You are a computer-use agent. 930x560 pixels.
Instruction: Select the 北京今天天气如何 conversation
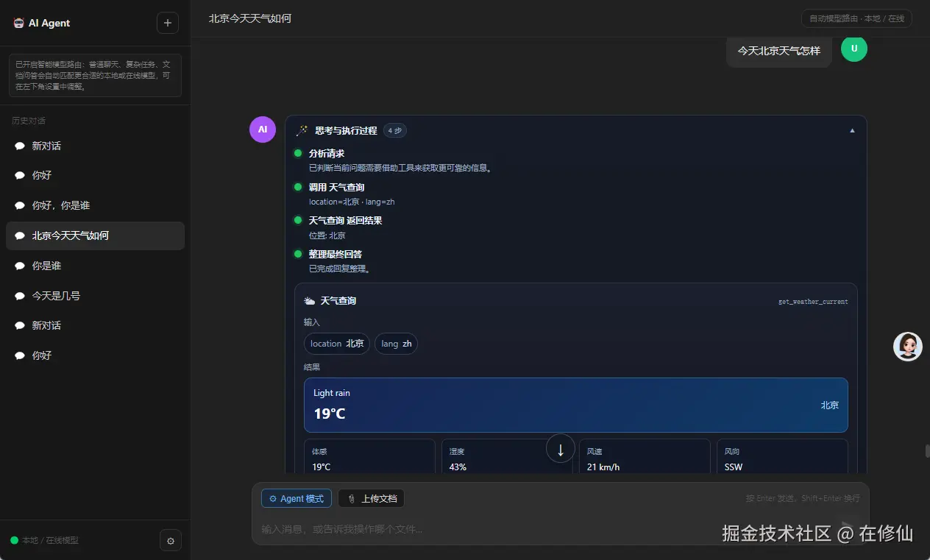coord(95,235)
